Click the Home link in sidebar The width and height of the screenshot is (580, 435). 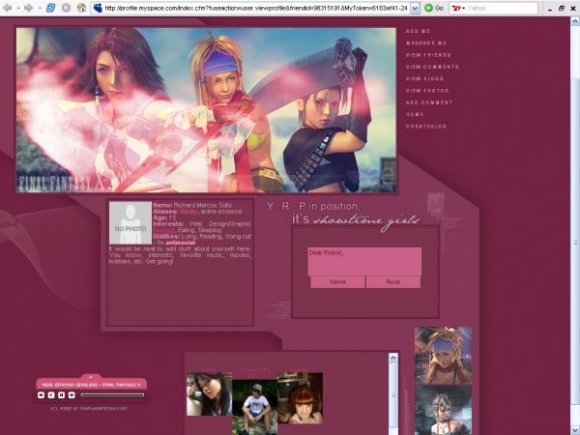click(x=415, y=114)
